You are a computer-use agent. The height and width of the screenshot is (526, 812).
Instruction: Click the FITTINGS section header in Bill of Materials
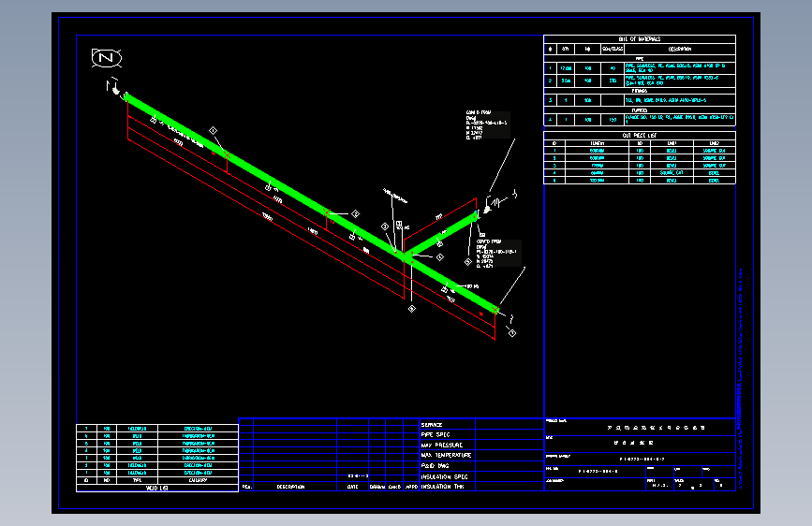coord(639,91)
